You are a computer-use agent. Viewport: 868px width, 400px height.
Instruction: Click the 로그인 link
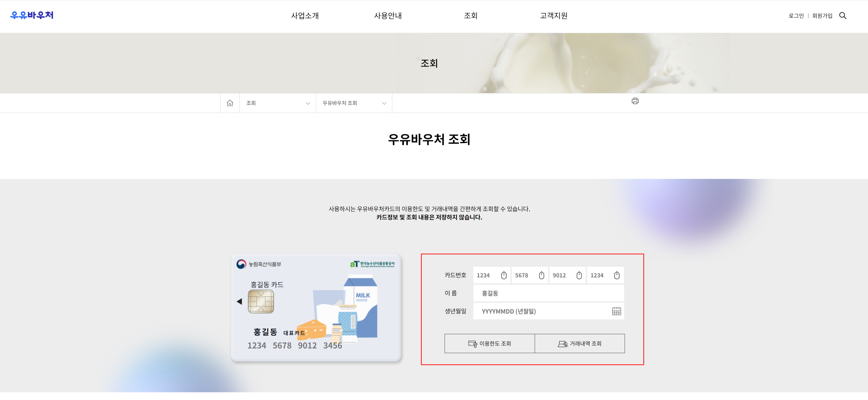pyautogui.click(x=796, y=15)
